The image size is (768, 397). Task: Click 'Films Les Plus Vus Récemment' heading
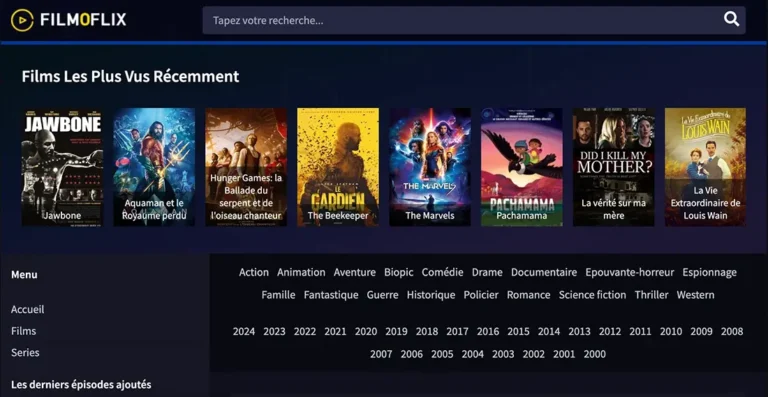130,76
